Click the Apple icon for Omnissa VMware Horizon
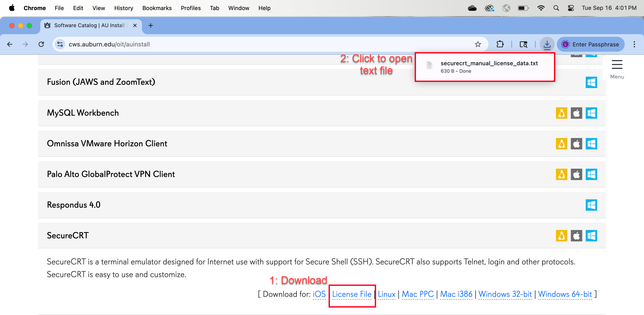644x315 pixels. [x=576, y=144]
